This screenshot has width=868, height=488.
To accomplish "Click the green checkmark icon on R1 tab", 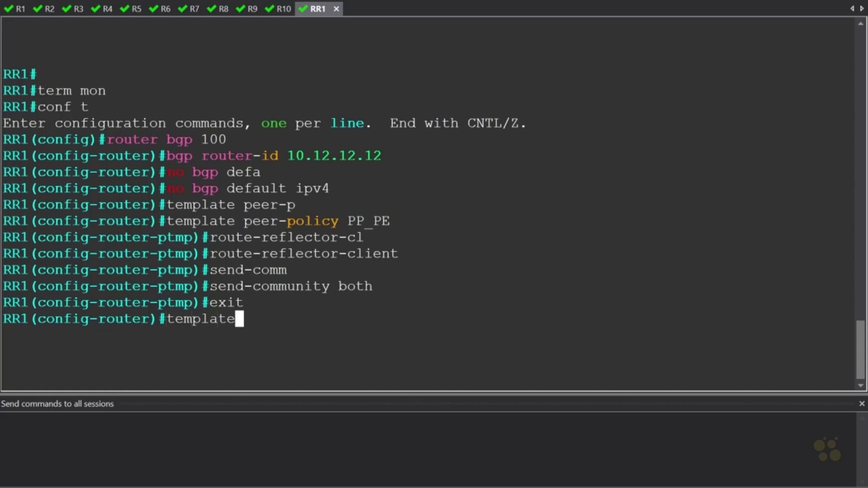I will click(9, 9).
